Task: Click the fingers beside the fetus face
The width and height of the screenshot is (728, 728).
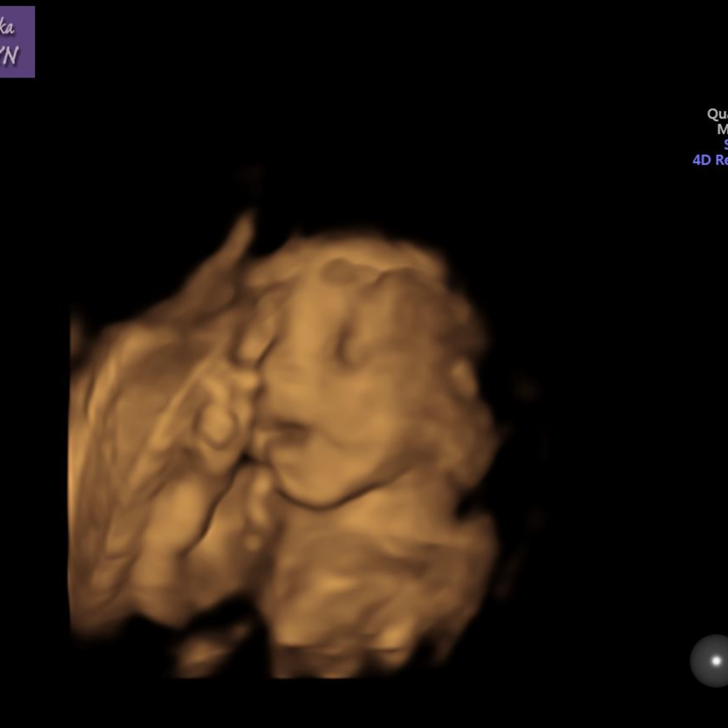Action: pyautogui.click(x=222, y=418)
